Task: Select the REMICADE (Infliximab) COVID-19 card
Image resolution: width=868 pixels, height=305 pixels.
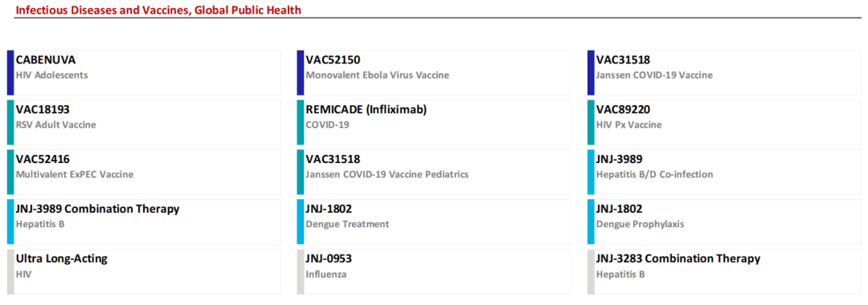Action: pyautogui.click(x=434, y=123)
